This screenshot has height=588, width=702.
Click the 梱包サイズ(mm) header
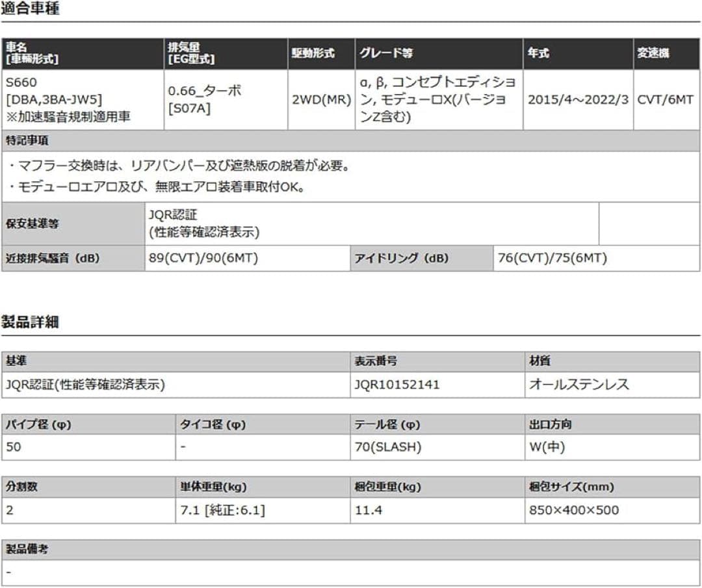tap(612, 487)
